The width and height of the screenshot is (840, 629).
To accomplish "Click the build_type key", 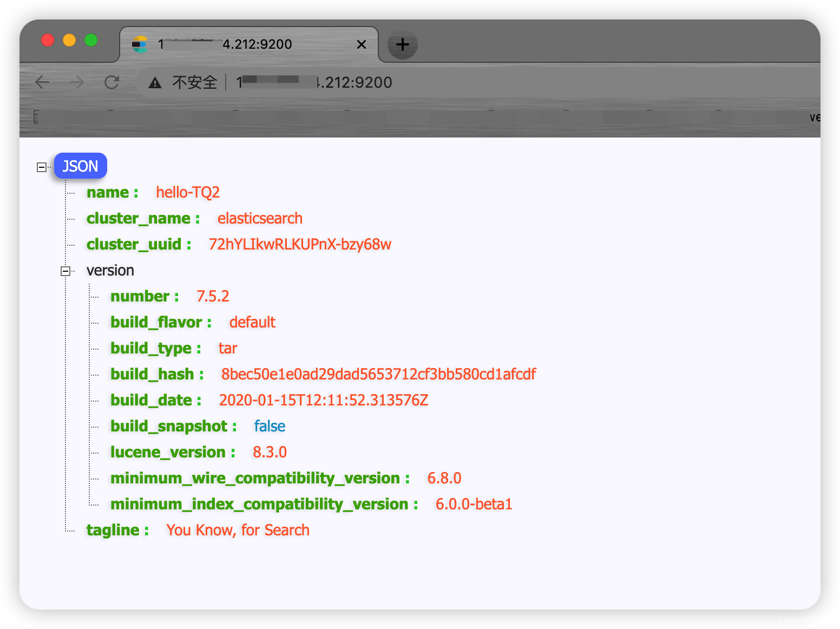I will pyautogui.click(x=155, y=348).
